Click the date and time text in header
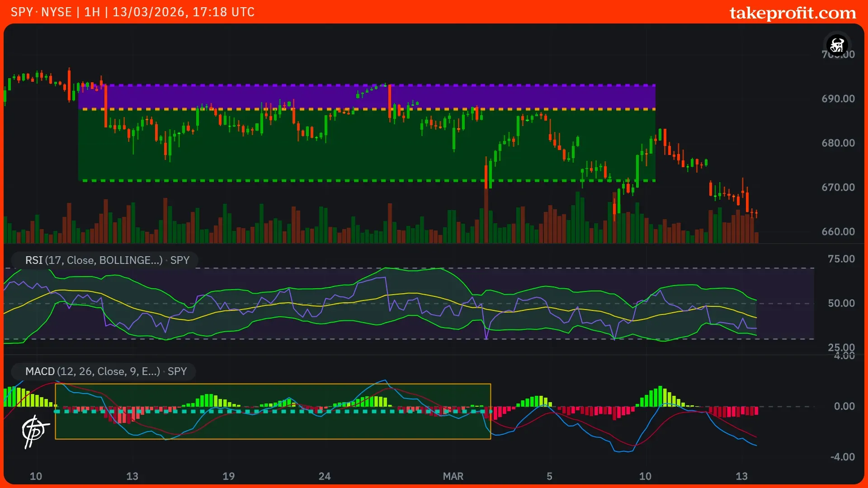The image size is (868, 488). (x=183, y=12)
